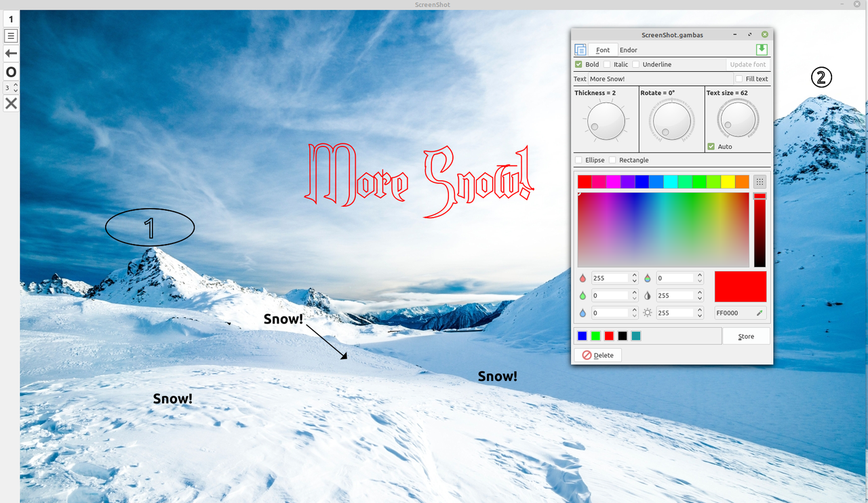Pick orange from the palette strip

pos(742,182)
